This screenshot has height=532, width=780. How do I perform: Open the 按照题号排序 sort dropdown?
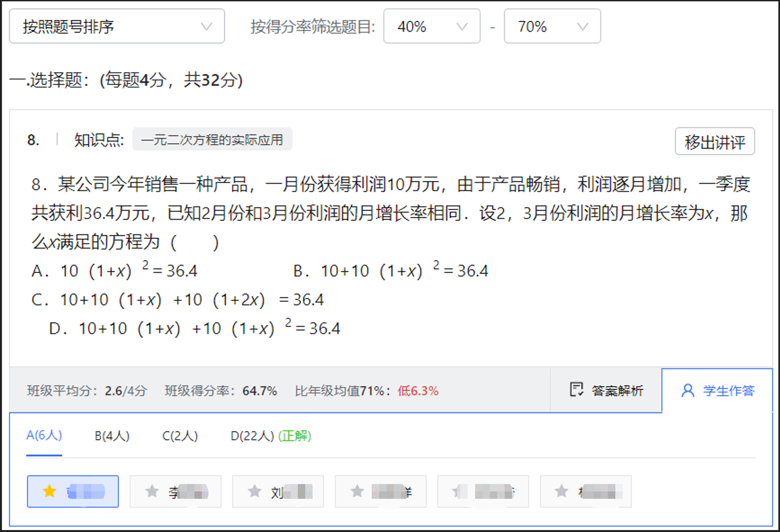click(117, 26)
